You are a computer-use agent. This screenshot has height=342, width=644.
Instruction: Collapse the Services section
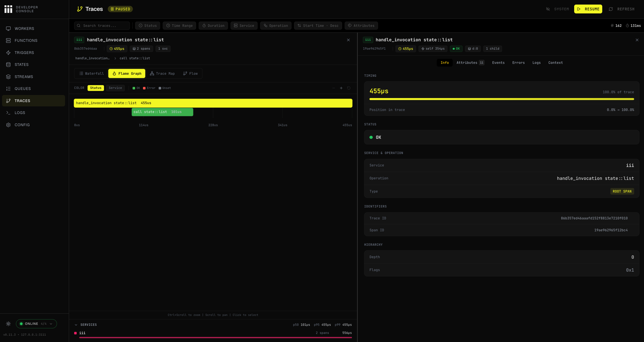(x=86, y=325)
